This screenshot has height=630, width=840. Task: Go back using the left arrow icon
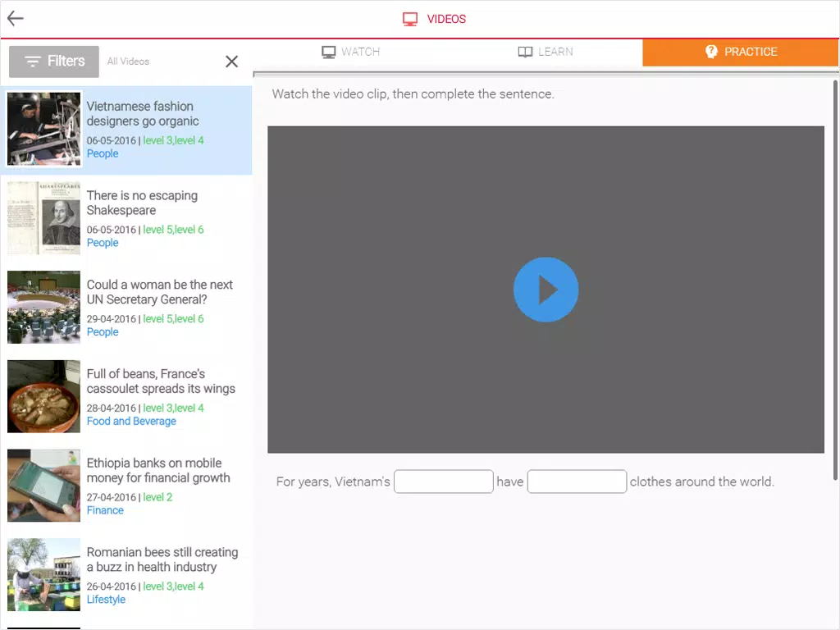(15, 19)
